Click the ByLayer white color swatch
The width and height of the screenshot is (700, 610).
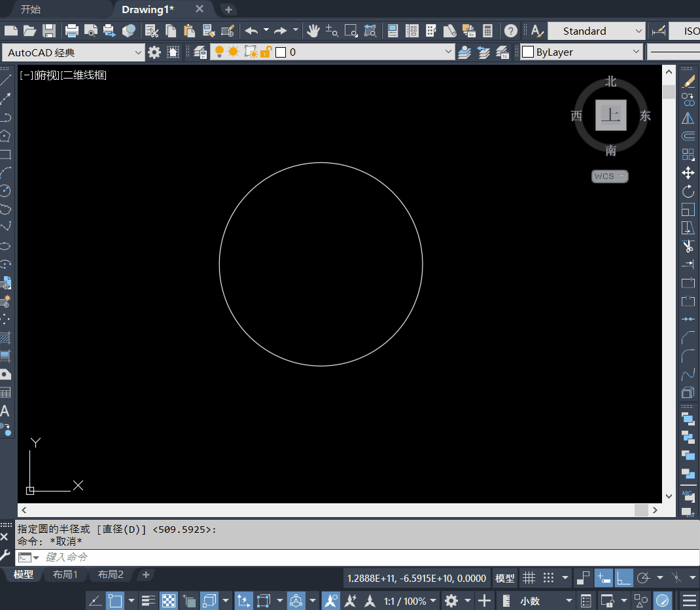[528, 52]
